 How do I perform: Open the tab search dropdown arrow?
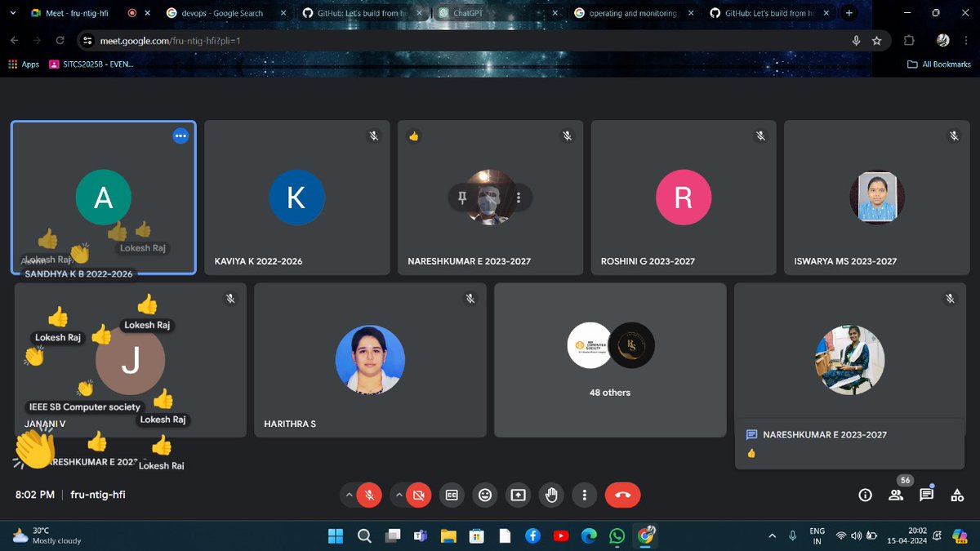(x=11, y=13)
